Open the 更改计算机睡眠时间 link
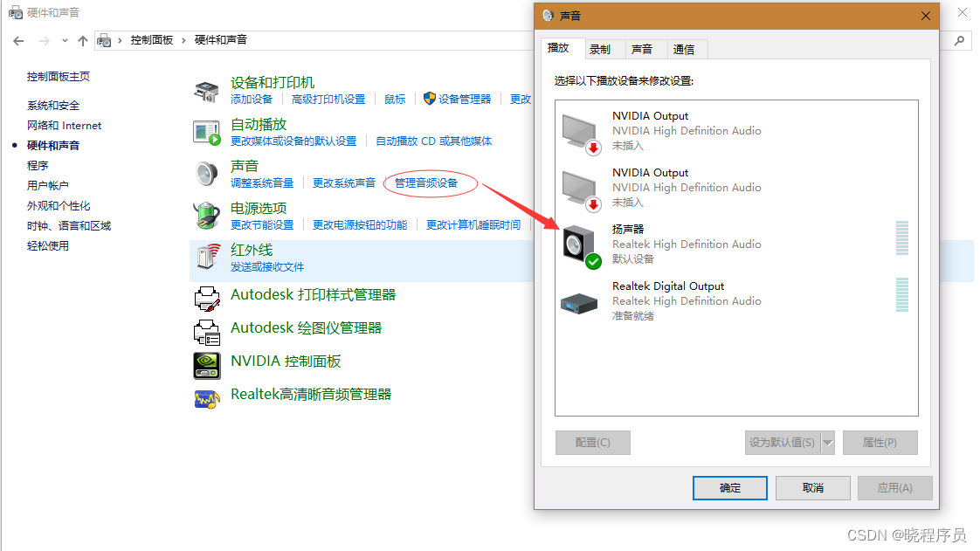This screenshot has width=980, height=551. 473,225
